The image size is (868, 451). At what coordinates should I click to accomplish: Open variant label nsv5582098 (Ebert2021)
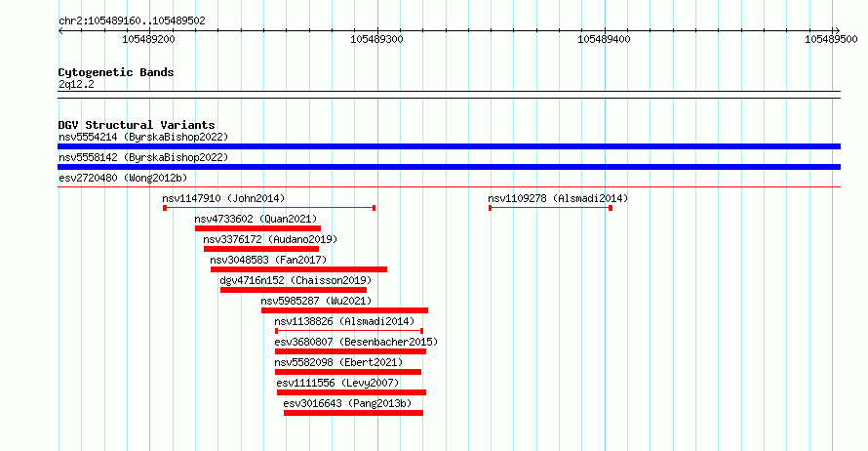338,362
